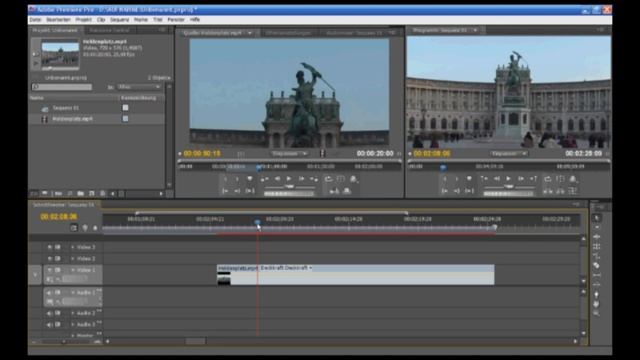
Task: Click Insert button in Source monitor
Action: [334, 191]
